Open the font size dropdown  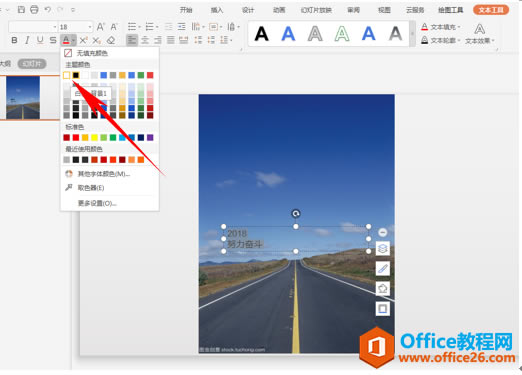tap(90, 27)
